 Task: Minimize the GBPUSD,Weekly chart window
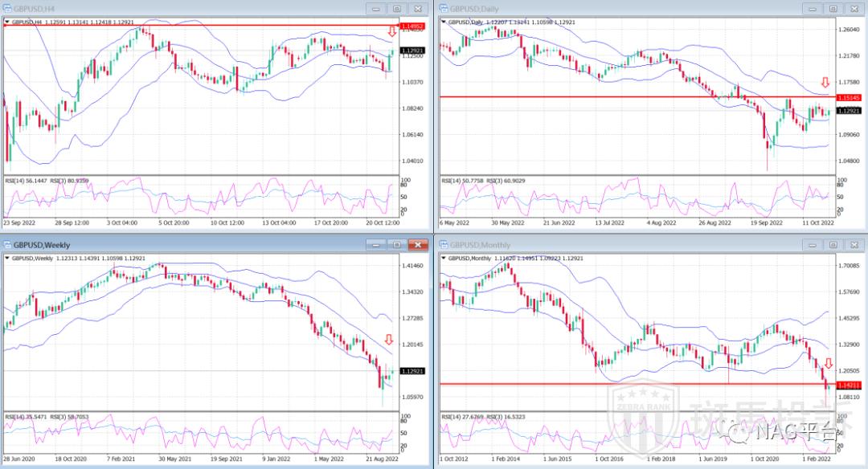click(x=376, y=244)
